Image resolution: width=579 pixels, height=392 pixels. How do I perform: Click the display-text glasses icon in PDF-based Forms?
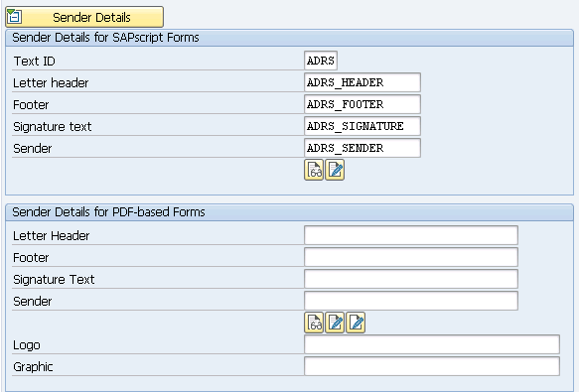click(x=314, y=323)
